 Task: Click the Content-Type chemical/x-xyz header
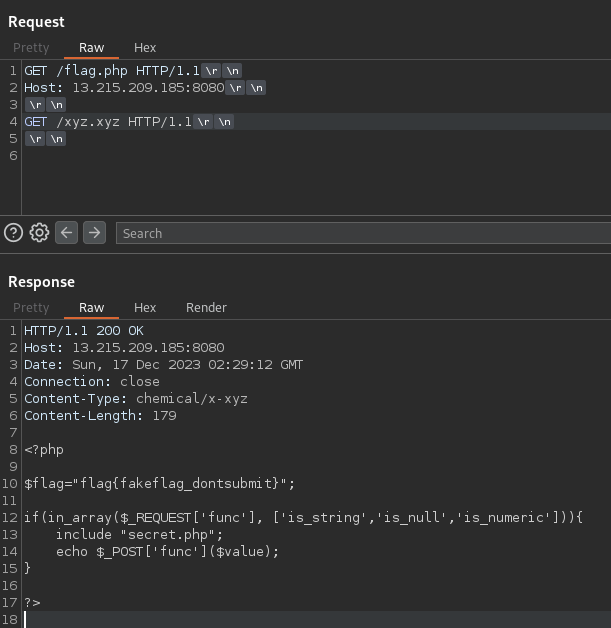pos(136,399)
